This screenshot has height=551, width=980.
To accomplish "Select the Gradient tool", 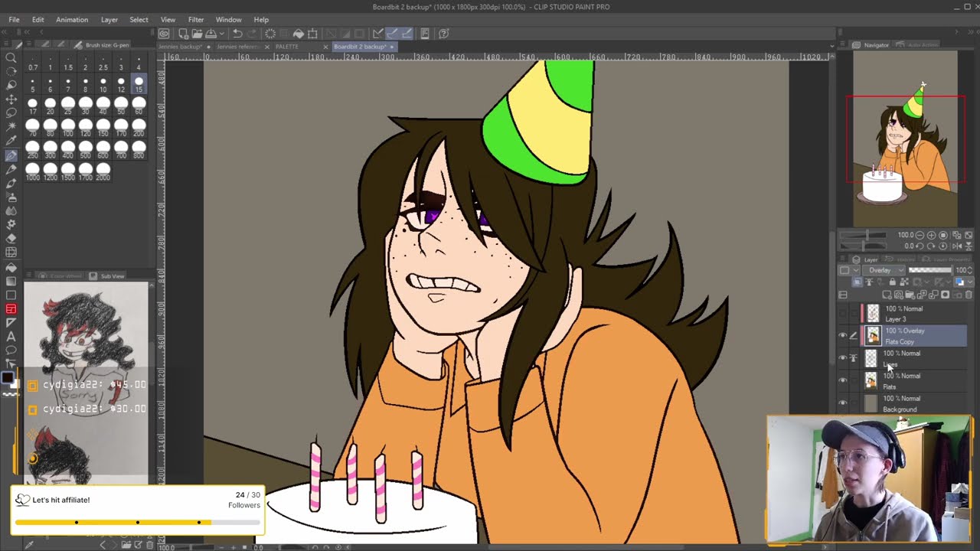I will 11,281.
